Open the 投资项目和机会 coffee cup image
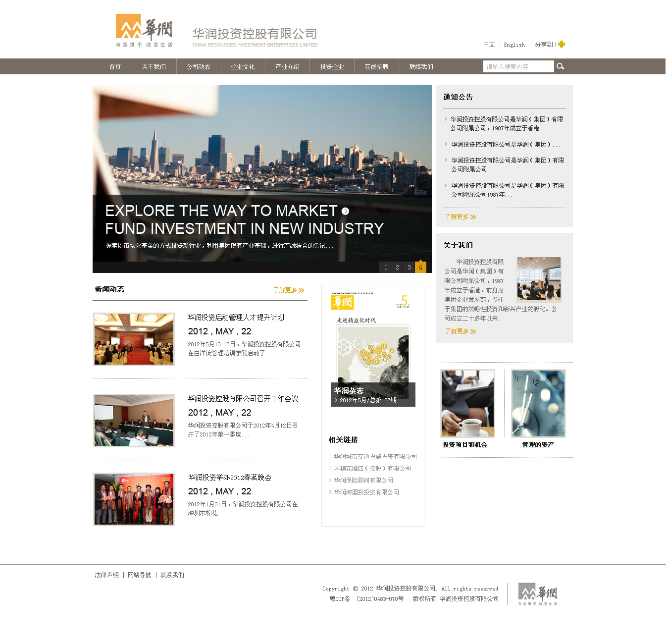This screenshot has width=666, height=644. point(467,403)
